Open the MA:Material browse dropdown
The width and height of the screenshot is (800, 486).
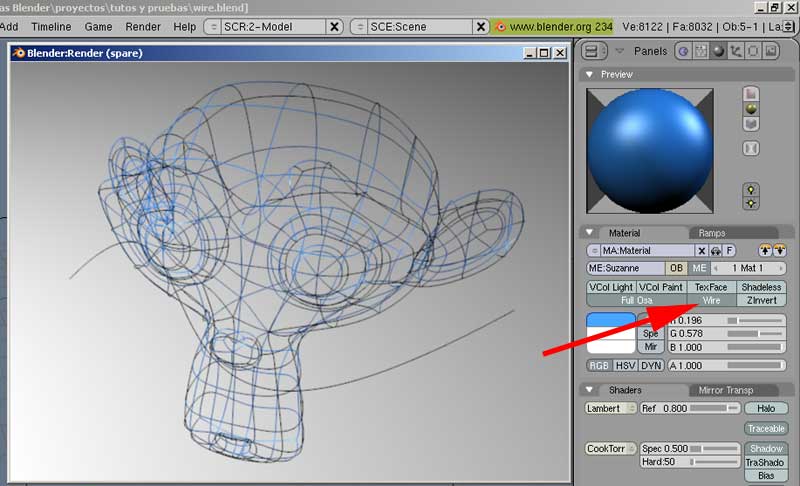coord(593,250)
